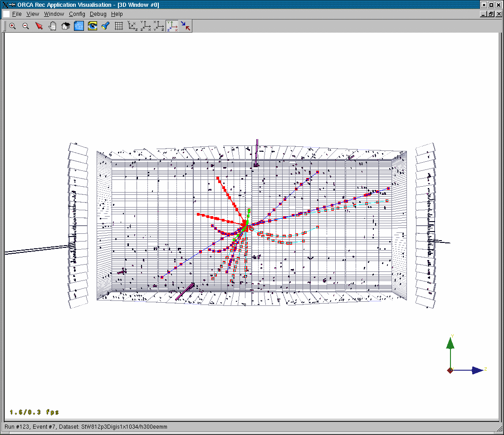This screenshot has width=504, height=435.
Task: Toggle the blue and red arrows icon
Action: tap(186, 26)
